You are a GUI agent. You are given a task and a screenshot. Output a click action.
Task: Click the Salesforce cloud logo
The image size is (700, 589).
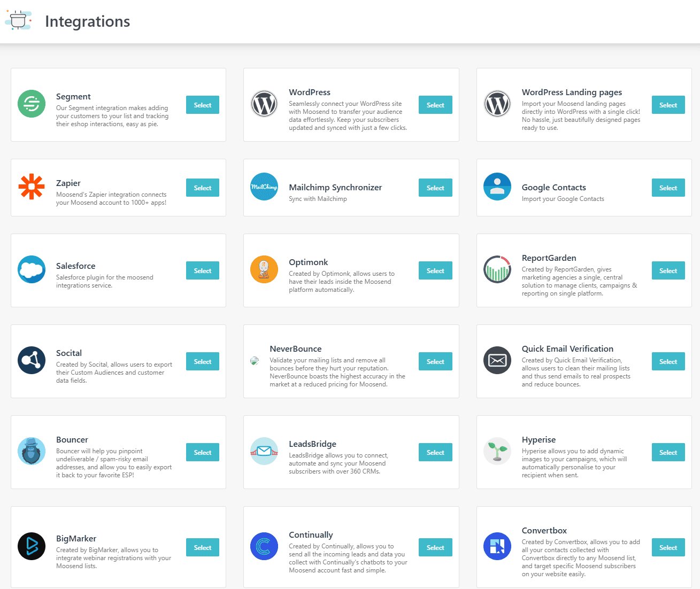pos(32,269)
